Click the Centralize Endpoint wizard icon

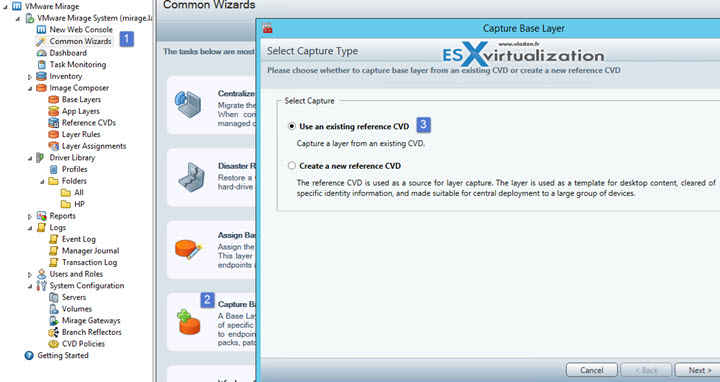point(188,104)
